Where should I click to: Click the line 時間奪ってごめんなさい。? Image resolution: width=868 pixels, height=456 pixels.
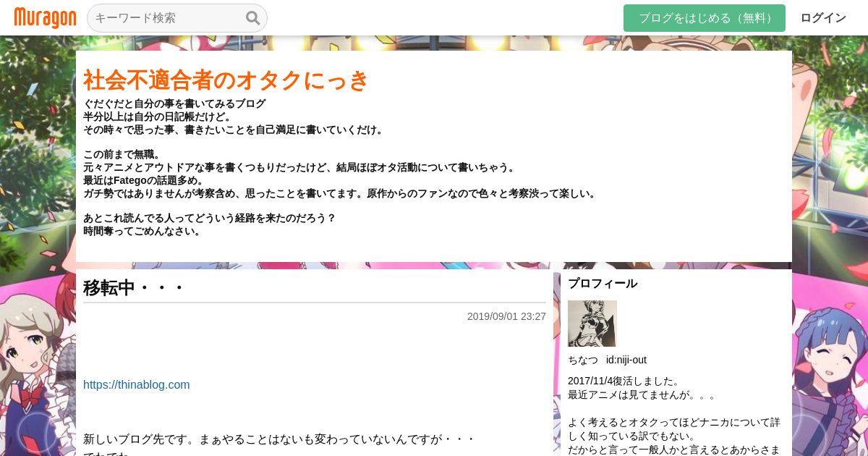(x=142, y=231)
